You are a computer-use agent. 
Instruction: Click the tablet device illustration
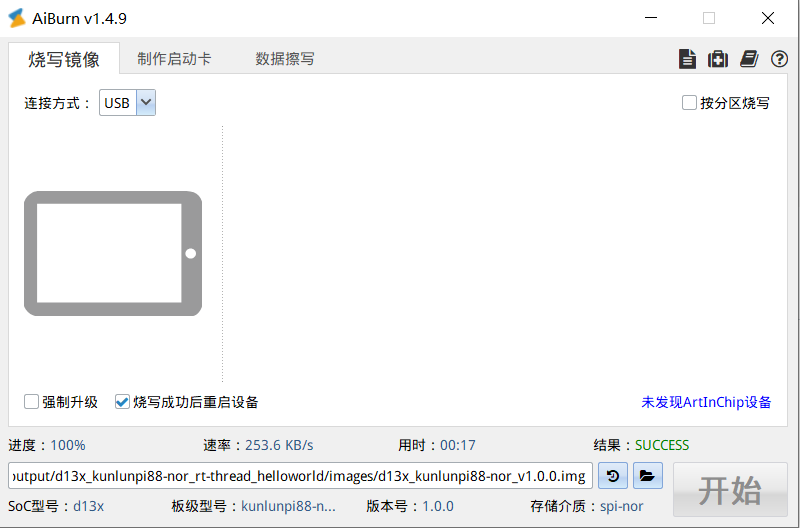pos(113,254)
